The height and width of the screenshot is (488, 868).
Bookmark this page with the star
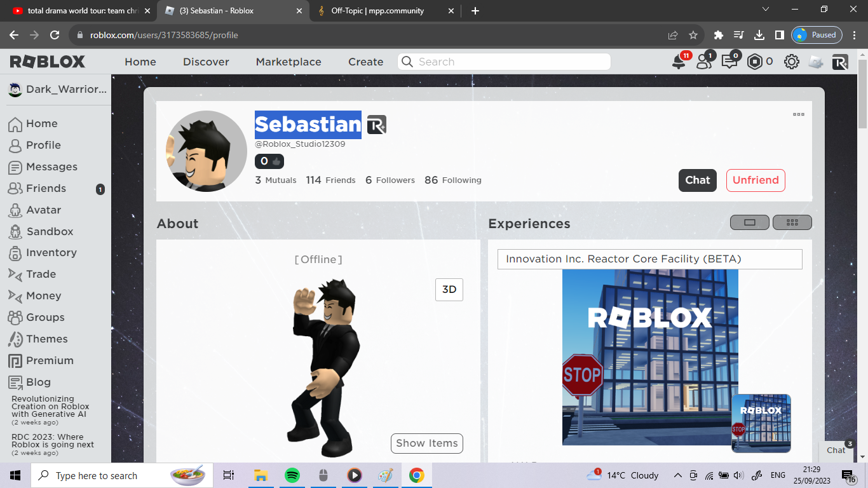point(693,35)
